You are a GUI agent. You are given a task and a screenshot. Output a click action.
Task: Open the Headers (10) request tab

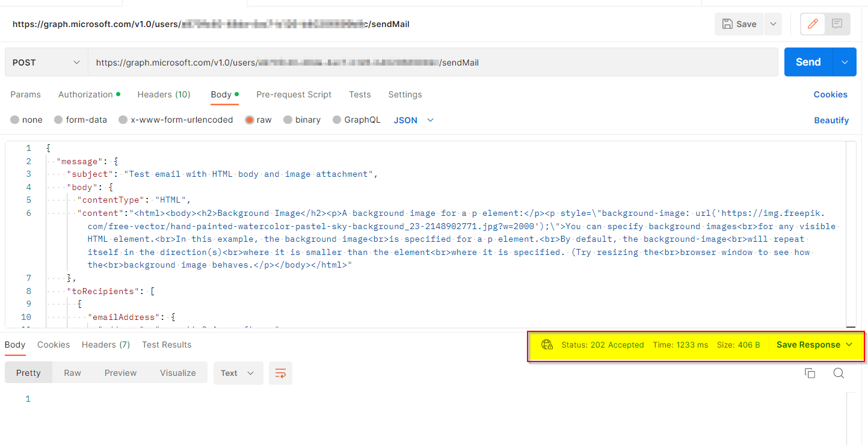pyautogui.click(x=164, y=94)
